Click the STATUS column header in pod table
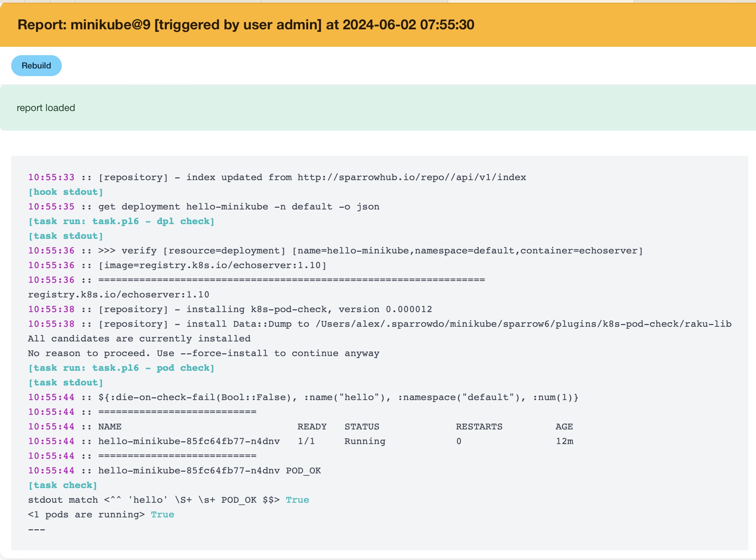 (362, 427)
